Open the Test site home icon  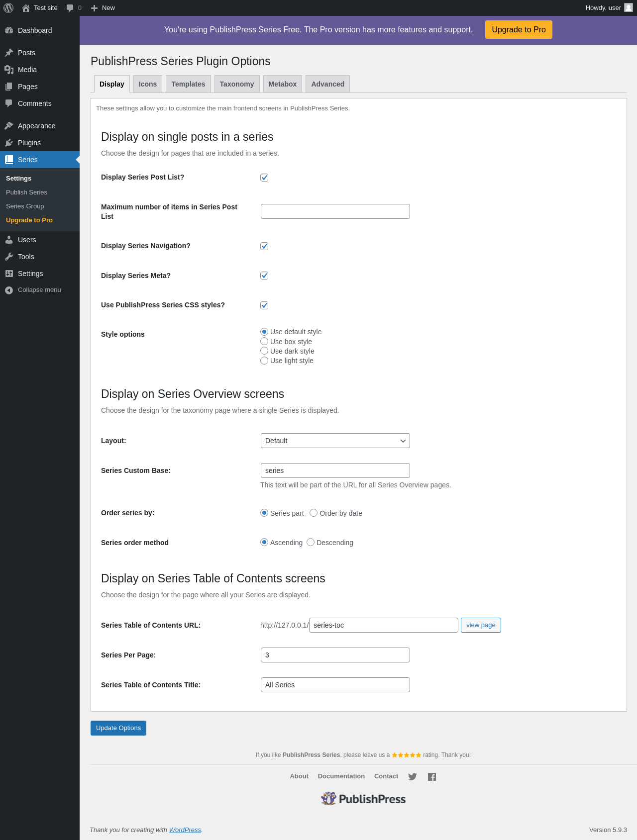(26, 8)
